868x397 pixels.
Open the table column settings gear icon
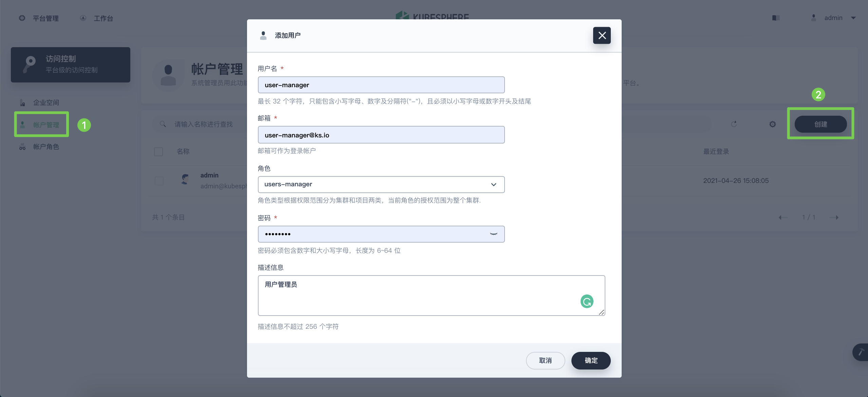[773, 124]
